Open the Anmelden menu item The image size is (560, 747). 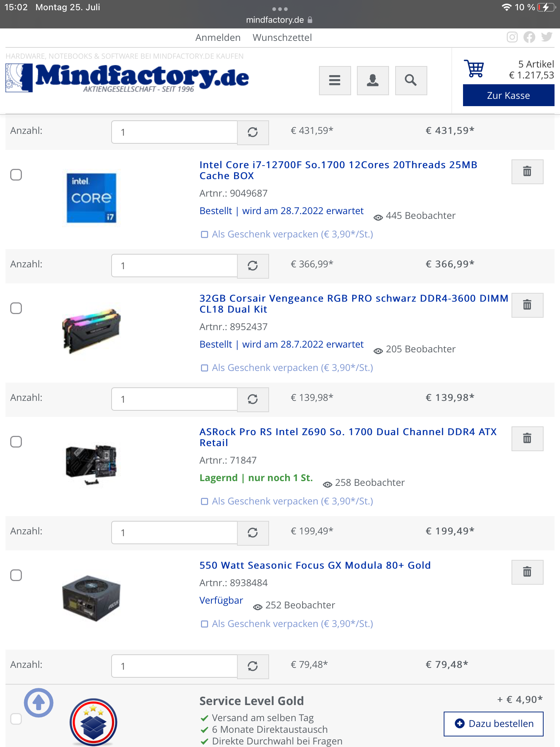tap(218, 38)
